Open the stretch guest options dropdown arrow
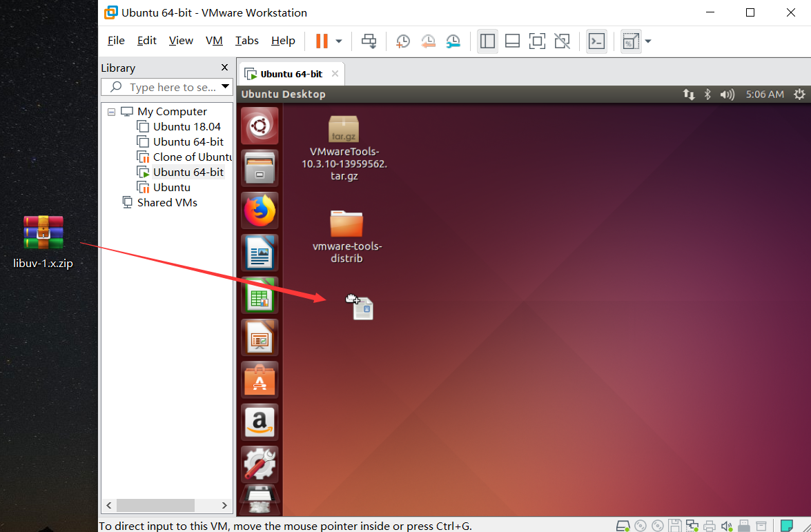The height and width of the screenshot is (532, 811). pos(647,41)
